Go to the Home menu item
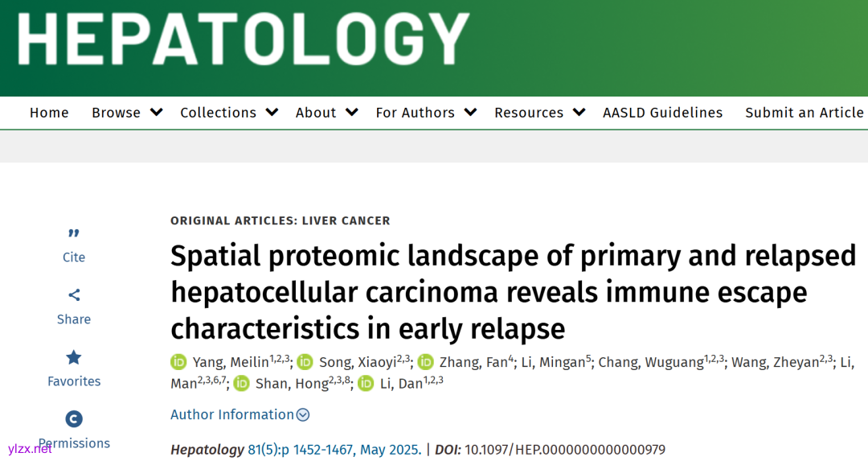 (49, 113)
